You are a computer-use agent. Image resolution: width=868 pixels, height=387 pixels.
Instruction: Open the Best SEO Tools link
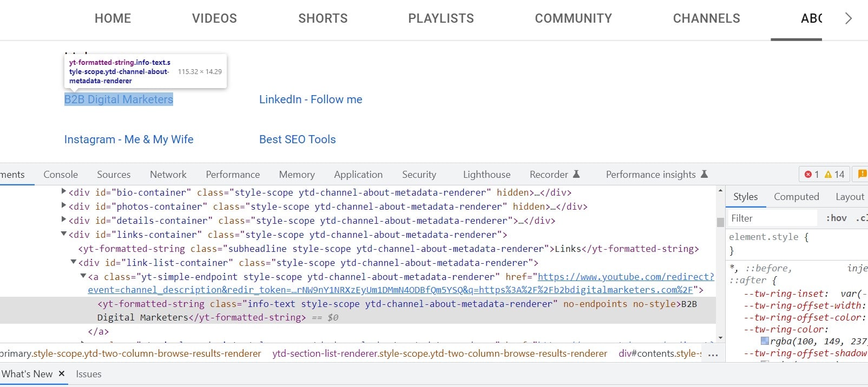pyautogui.click(x=298, y=139)
